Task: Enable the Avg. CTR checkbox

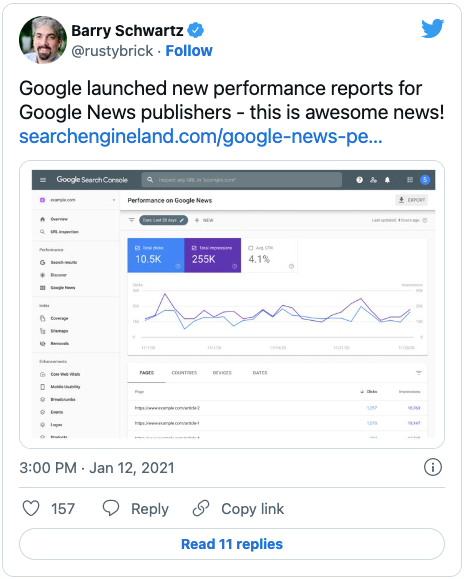Action: coord(251,248)
